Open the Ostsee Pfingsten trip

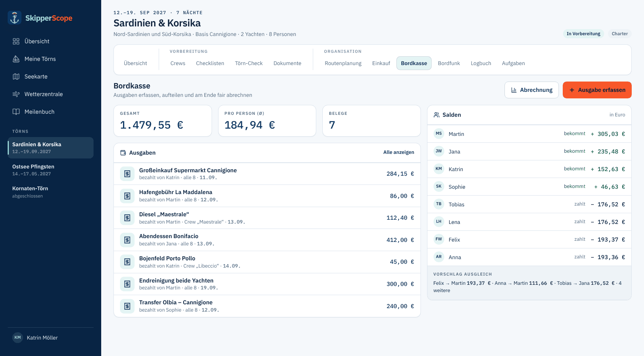click(x=51, y=170)
